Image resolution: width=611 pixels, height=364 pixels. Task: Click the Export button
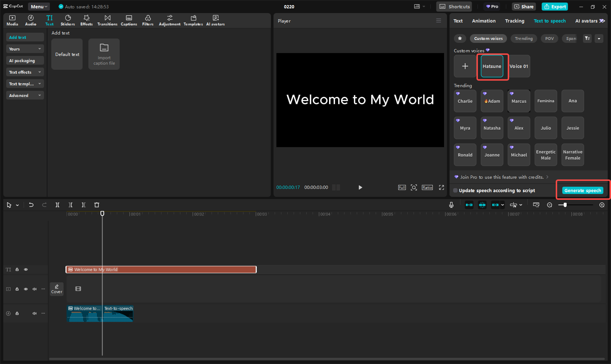click(x=555, y=7)
